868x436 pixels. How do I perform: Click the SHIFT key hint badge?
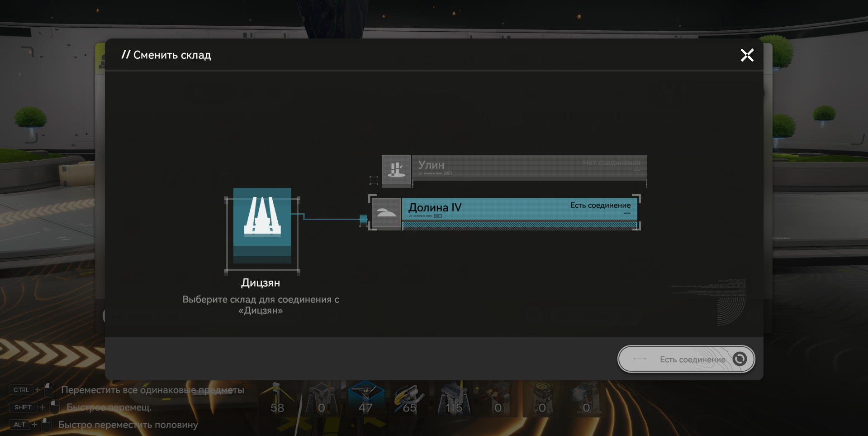pos(23,407)
